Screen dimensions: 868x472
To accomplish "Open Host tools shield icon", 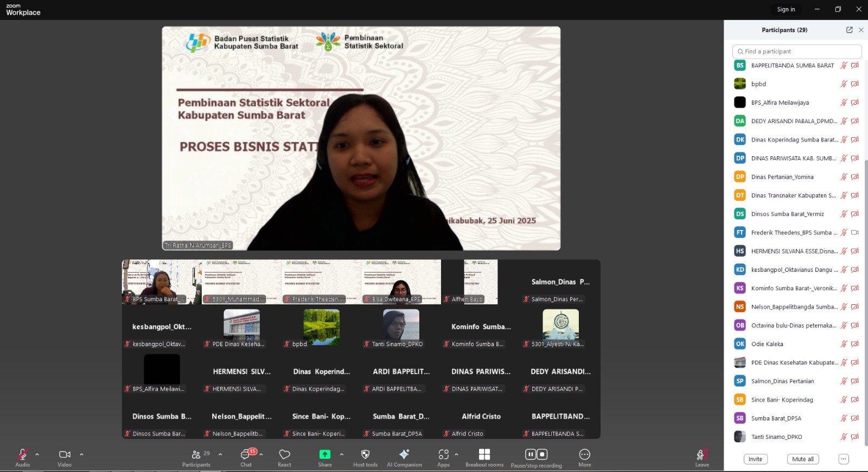I will (365, 455).
